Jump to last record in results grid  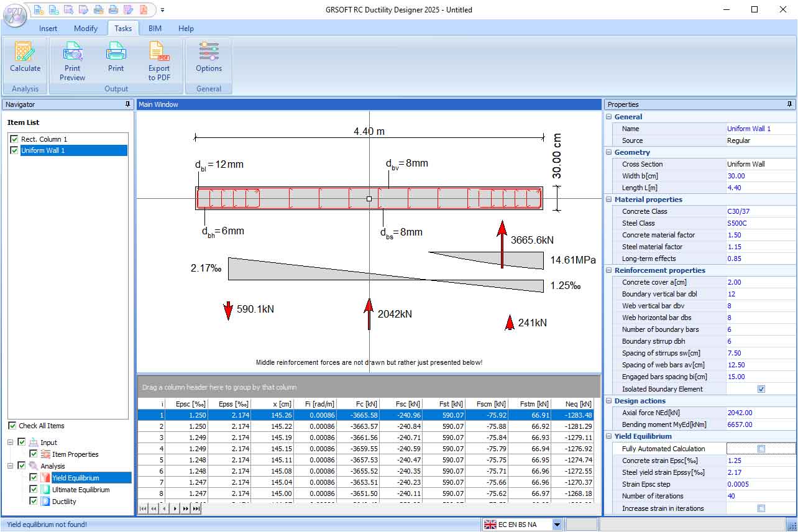196,508
